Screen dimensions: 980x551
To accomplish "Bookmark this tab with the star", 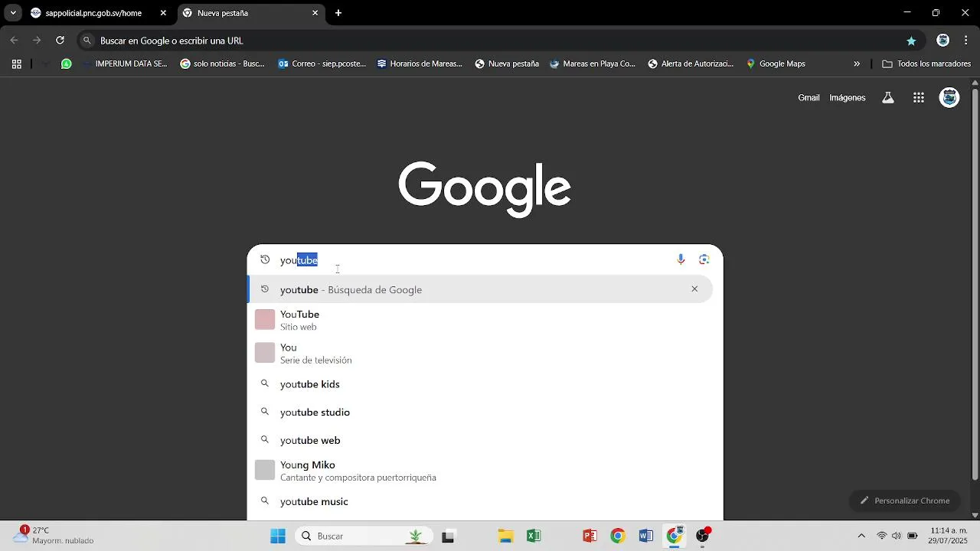I will click(911, 41).
